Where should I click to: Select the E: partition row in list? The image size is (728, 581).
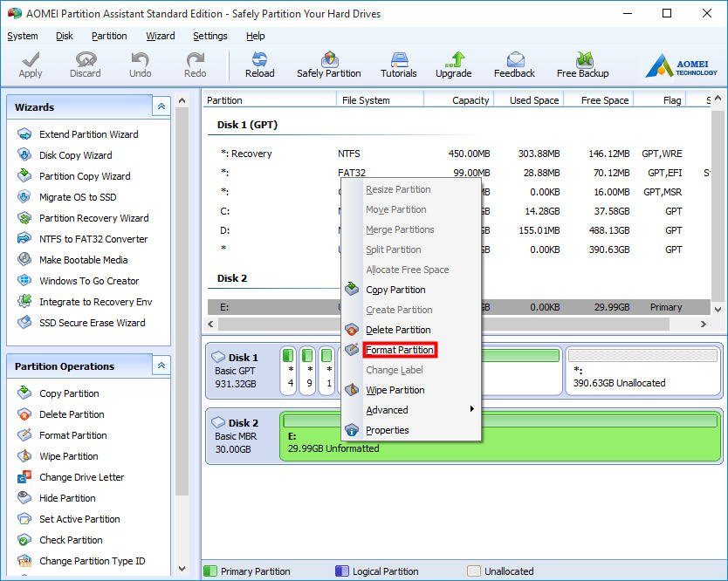[x=459, y=307]
